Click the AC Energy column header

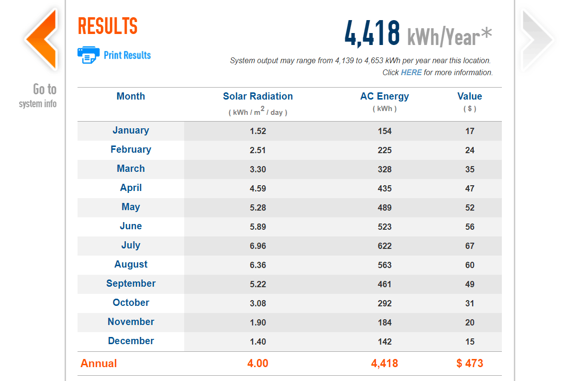[384, 96]
